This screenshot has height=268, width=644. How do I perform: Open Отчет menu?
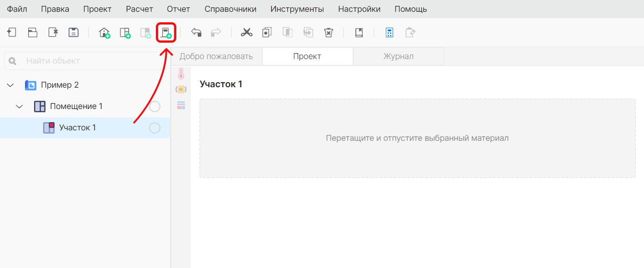179,9
